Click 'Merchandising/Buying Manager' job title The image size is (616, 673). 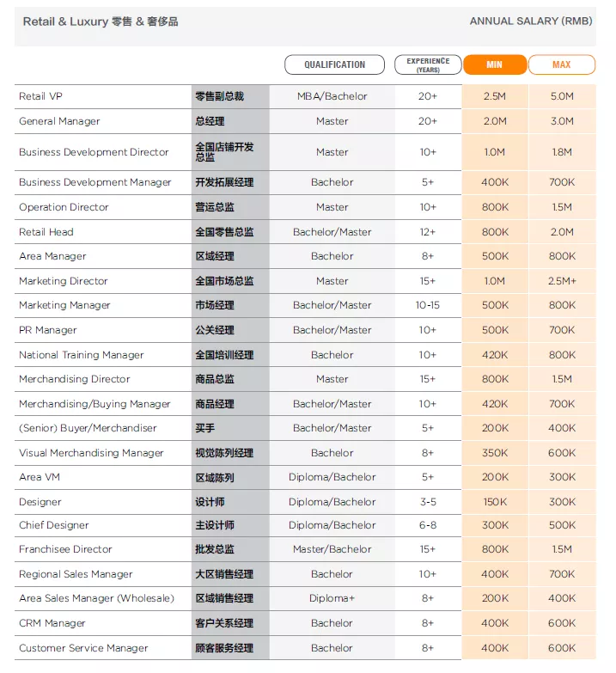click(x=95, y=404)
